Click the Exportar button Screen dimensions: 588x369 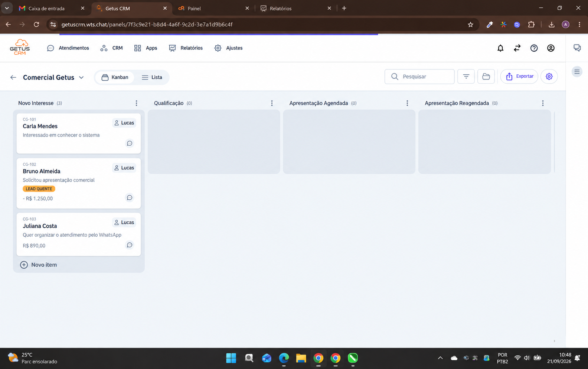(x=519, y=77)
